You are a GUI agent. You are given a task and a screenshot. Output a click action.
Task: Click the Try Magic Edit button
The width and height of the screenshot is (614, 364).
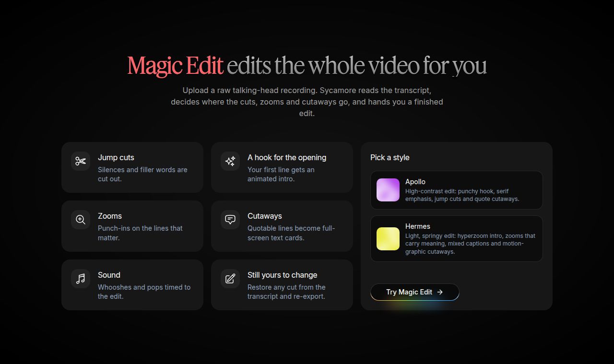click(x=415, y=292)
